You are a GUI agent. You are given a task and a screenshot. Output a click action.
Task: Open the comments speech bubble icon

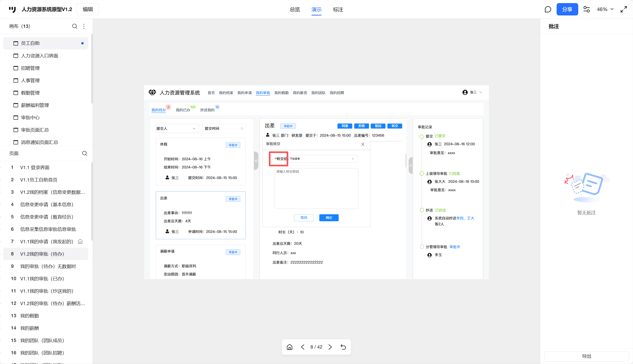click(x=548, y=9)
